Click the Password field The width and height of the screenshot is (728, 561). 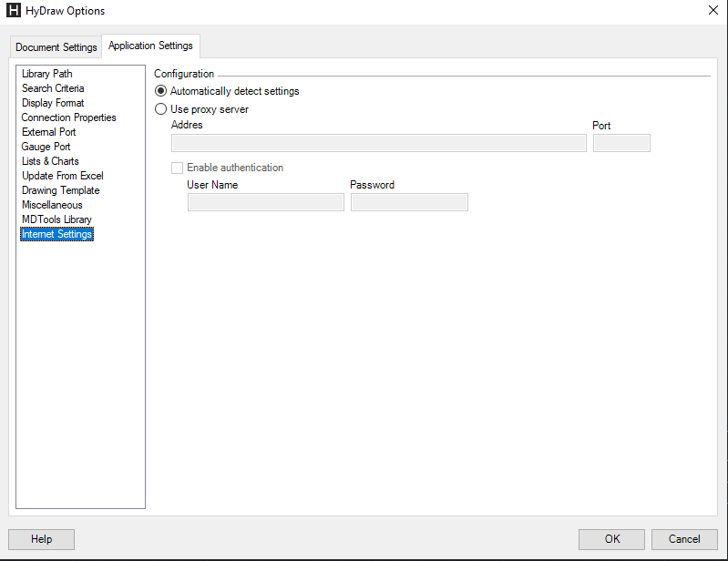point(409,202)
